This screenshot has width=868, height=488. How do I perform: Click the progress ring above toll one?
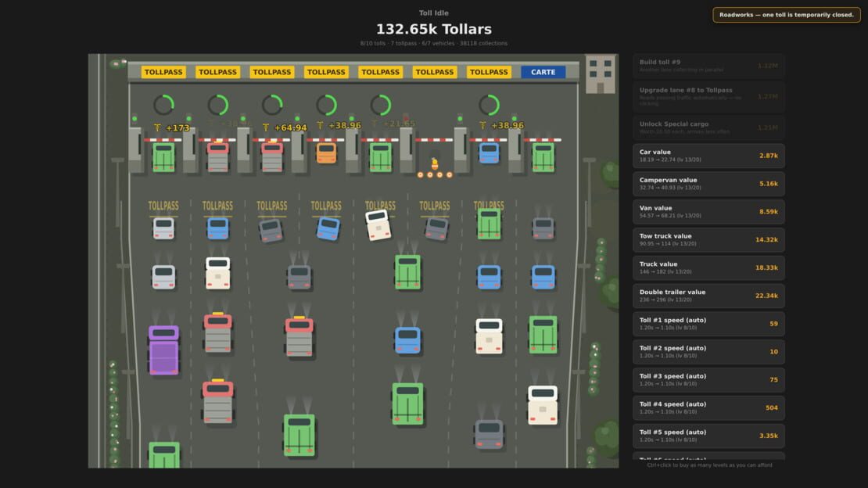164,105
